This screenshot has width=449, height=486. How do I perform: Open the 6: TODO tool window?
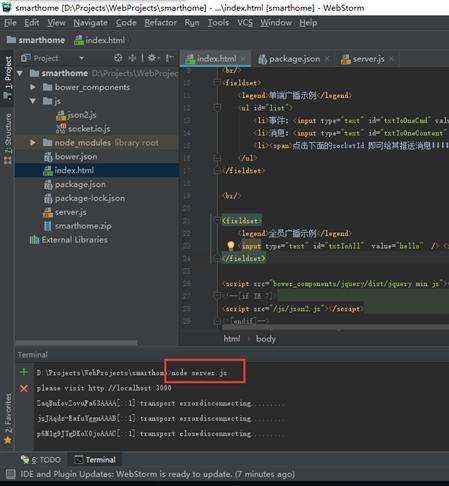41,460
